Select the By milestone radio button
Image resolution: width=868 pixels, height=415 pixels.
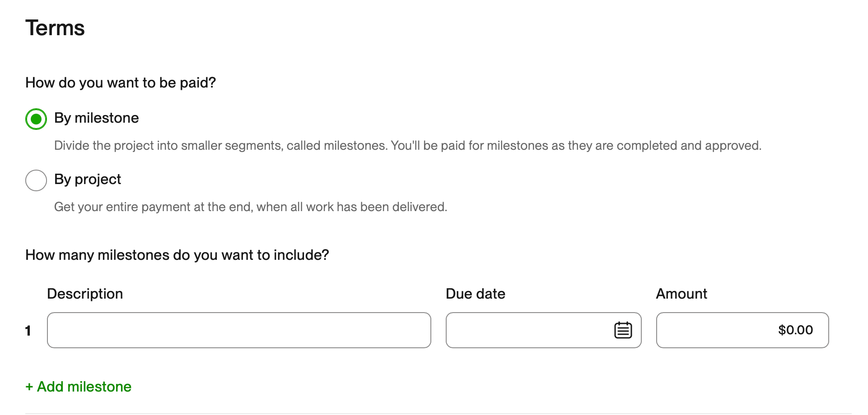point(36,119)
